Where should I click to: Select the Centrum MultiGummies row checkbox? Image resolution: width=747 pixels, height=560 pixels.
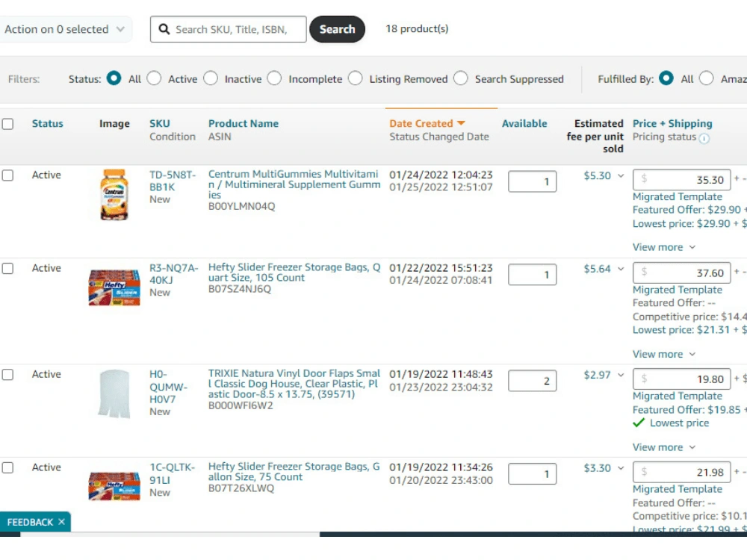click(x=7, y=175)
